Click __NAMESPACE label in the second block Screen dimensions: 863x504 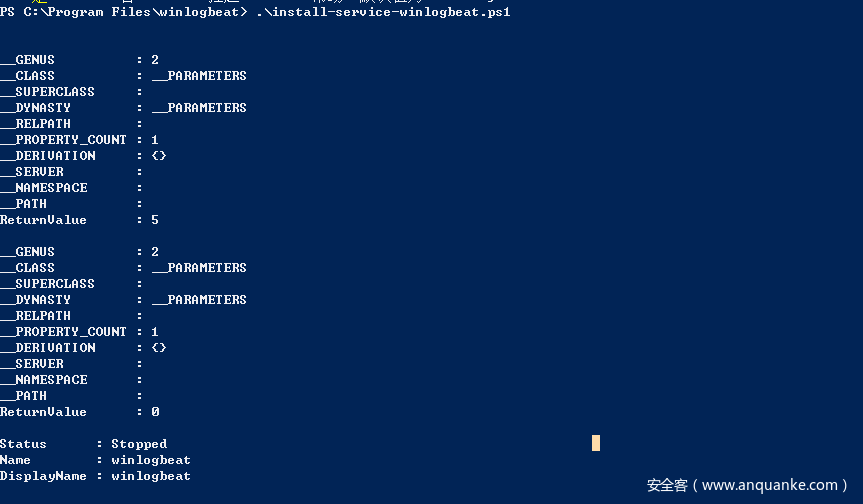coord(44,380)
